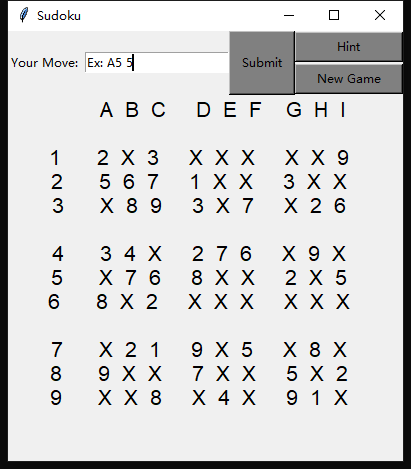Click the Your Move label

click(44, 63)
